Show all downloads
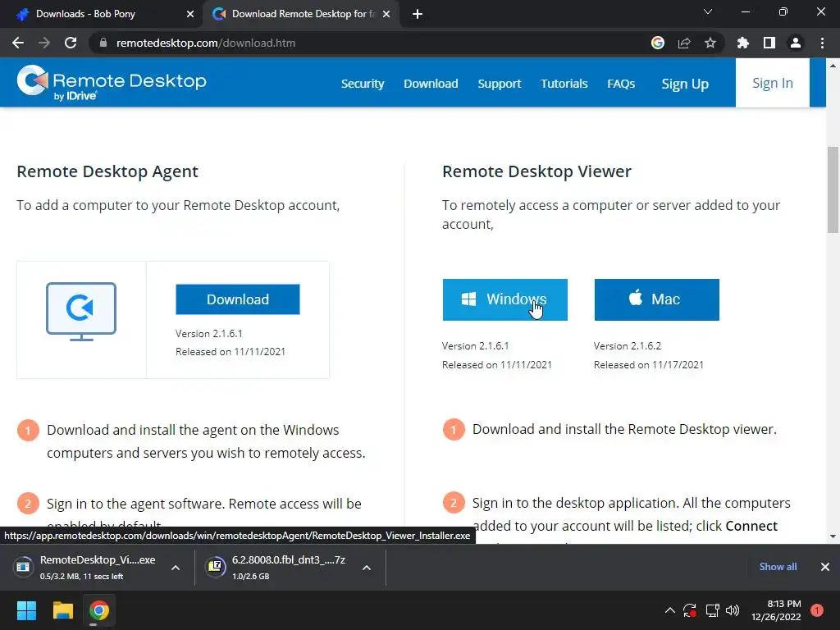Image resolution: width=840 pixels, height=630 pixels. pos(778,567)
